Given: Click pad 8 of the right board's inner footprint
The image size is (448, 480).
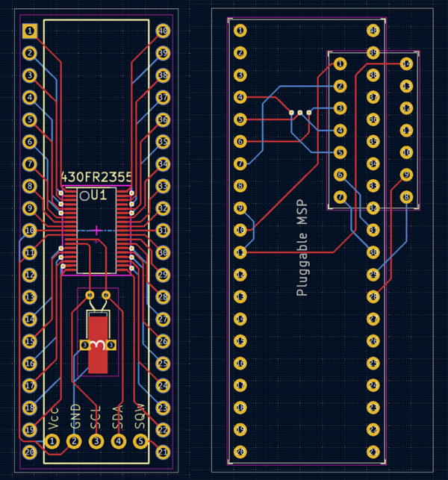Looking at the screenshot, I should coord(406,198).
